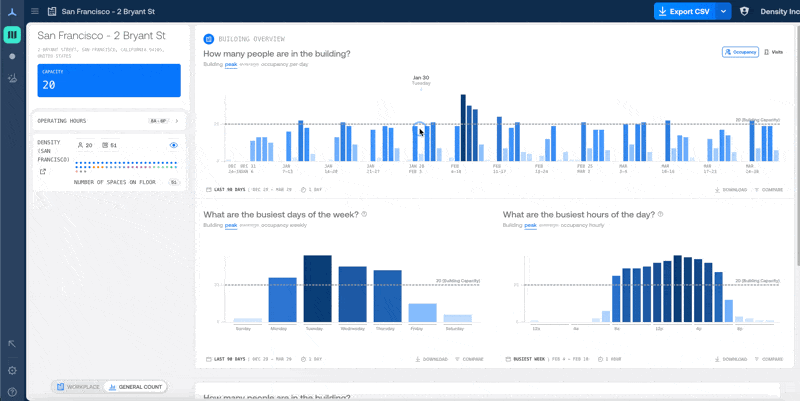Switch top chart to Visits view
This screenshot has height=401, width=800.
click(773, 52)
